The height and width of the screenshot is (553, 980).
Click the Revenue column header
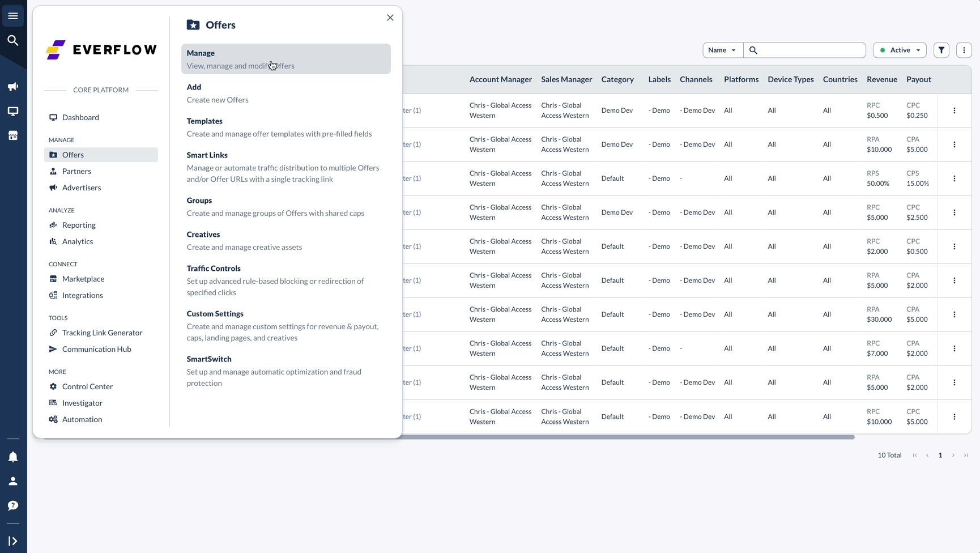click(882, 79)
